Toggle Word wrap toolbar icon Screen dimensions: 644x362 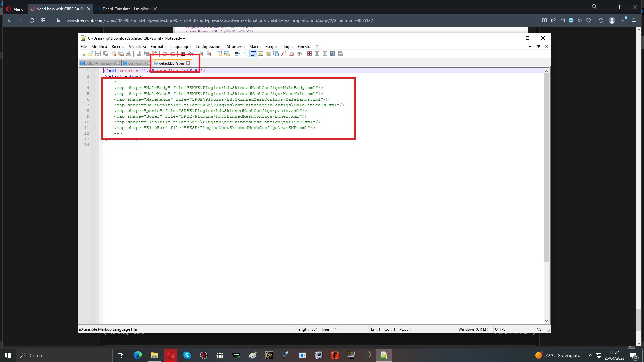[x=237, y=54]
